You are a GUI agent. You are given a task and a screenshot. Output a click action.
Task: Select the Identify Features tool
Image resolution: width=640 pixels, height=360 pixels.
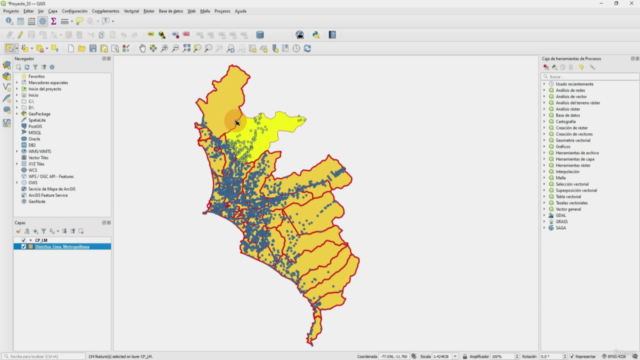pos(9,21)
